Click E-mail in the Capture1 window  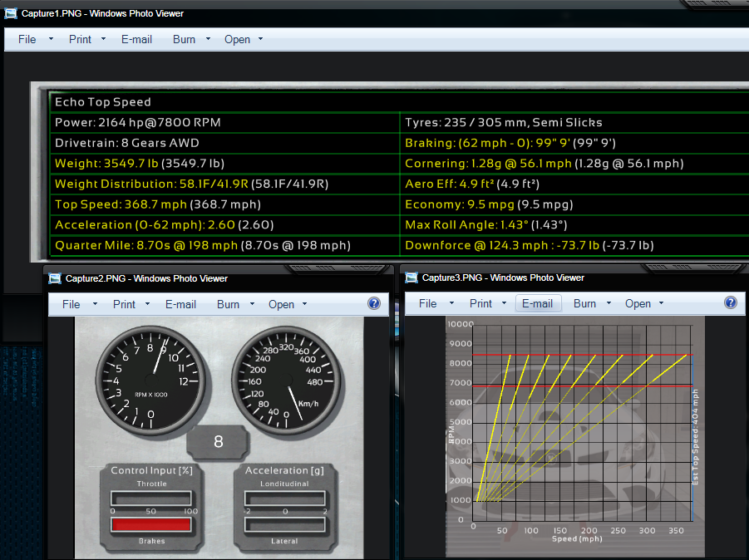(x=136, y=39)
